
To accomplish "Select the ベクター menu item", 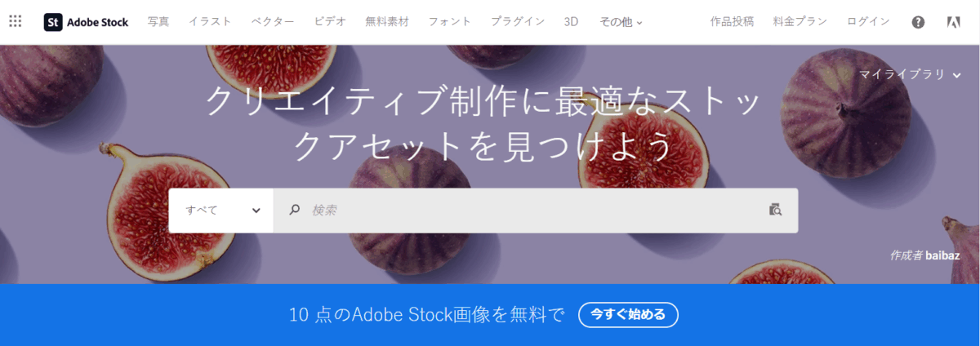I will point(273,22).
